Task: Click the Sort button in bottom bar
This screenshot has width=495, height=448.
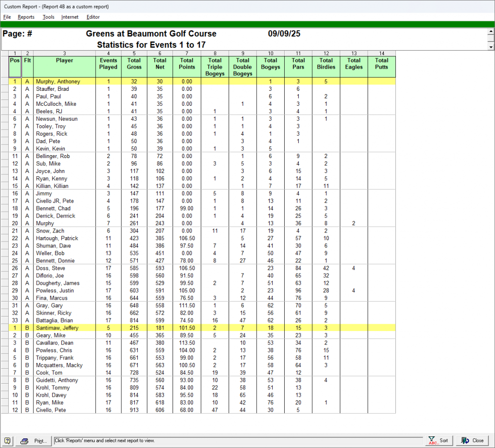Action: 439,441
